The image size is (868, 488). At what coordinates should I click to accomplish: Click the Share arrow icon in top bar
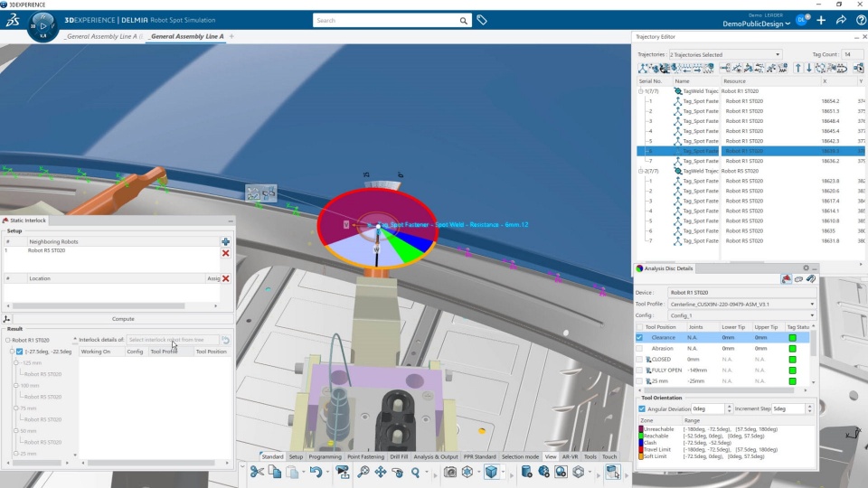841,20
